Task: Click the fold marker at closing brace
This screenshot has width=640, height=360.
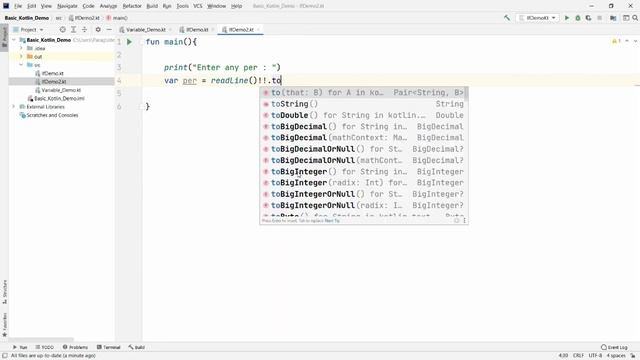Action: [141, 107]
